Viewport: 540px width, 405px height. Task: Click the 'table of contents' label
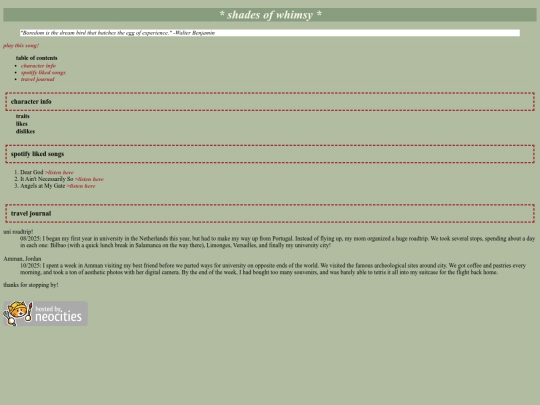[37, 58]
